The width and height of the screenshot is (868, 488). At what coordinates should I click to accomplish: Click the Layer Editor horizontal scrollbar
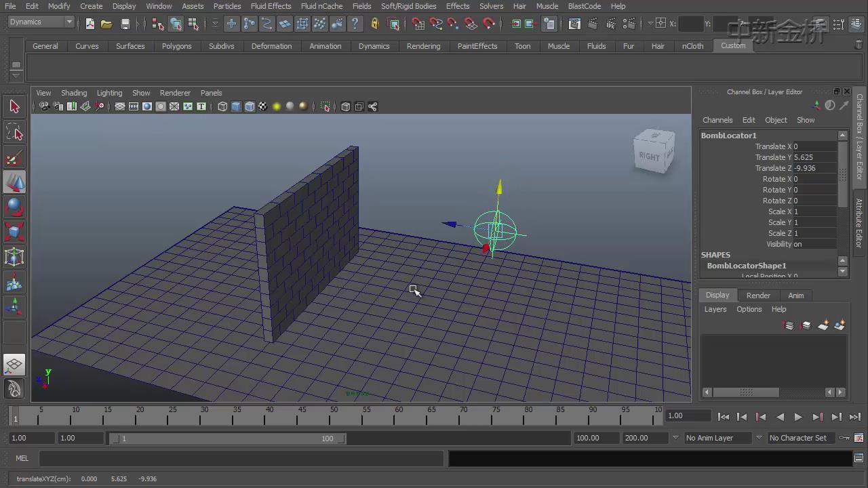(x=746, y=392)
